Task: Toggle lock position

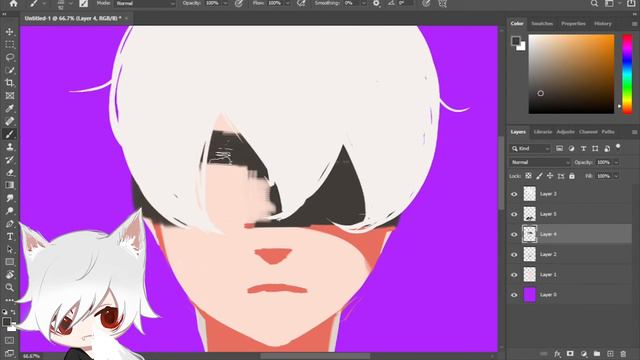Action: (550, 176)
